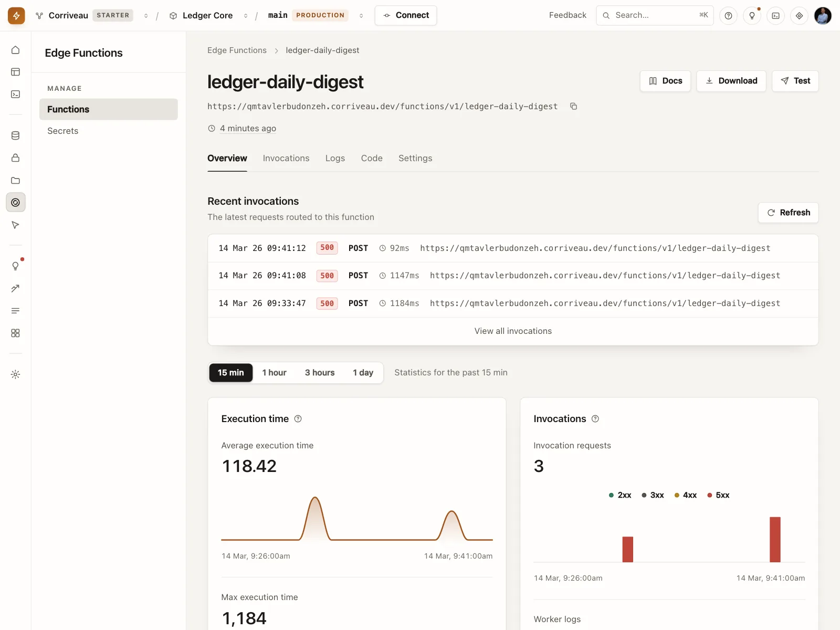Open the Home icon in sidebar

(16, 50)
